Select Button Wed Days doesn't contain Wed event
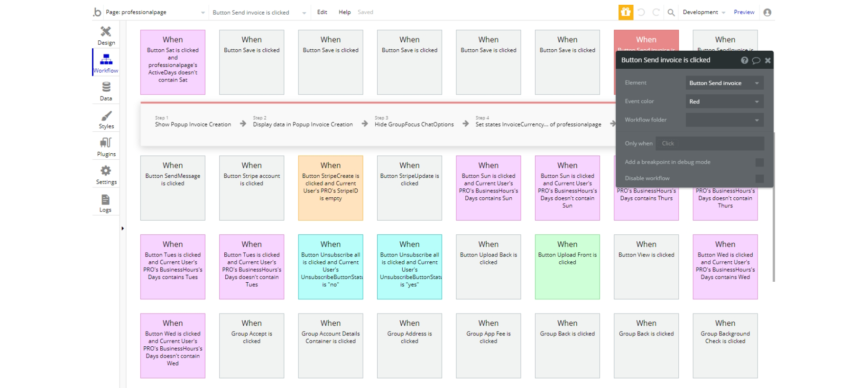This screenshot has width=868, height=388. (173, 346)
